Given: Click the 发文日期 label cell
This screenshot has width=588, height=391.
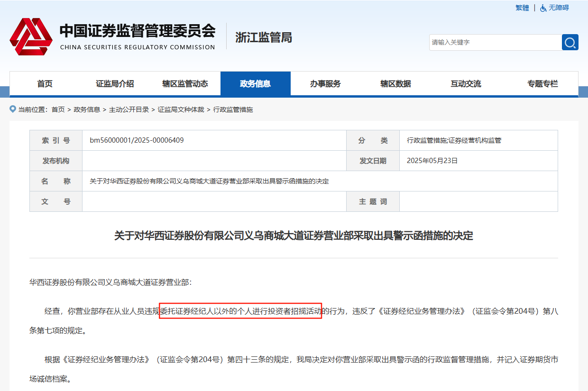Looking at the screenshot, I should click(x=373, y=161).
